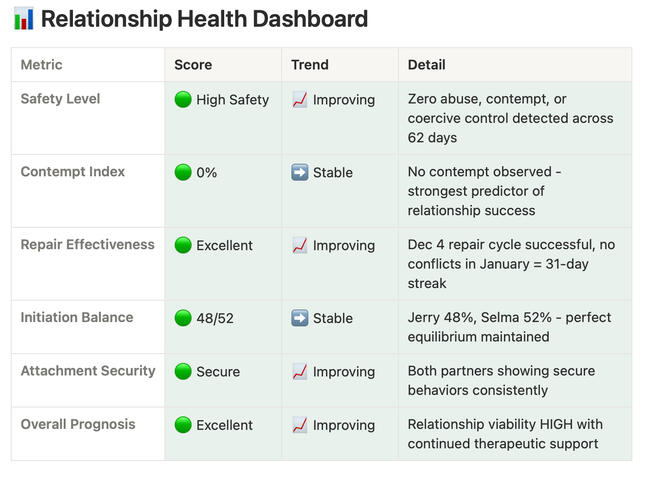Click the green circle next to Secure
Viewport: 645px width, 477px height.
tap(183, 371)
